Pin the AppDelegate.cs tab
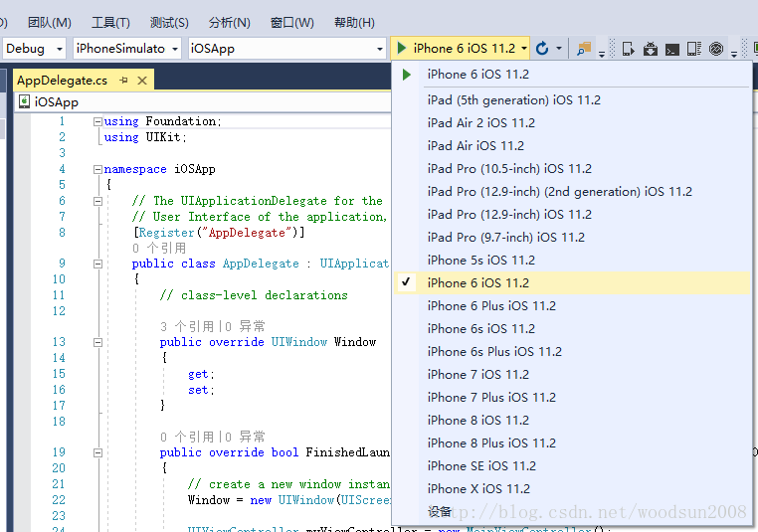Screen dimensions: 758x532 (x=123, y=81)
